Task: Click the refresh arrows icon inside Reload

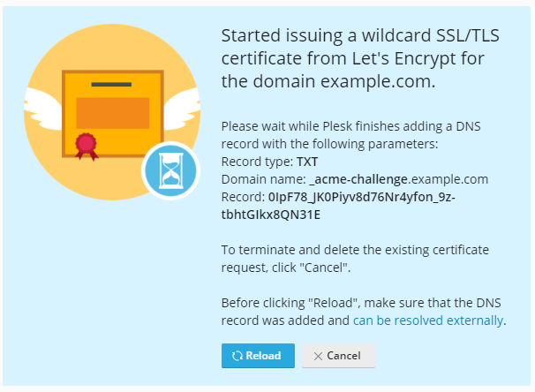Action: 237,356
